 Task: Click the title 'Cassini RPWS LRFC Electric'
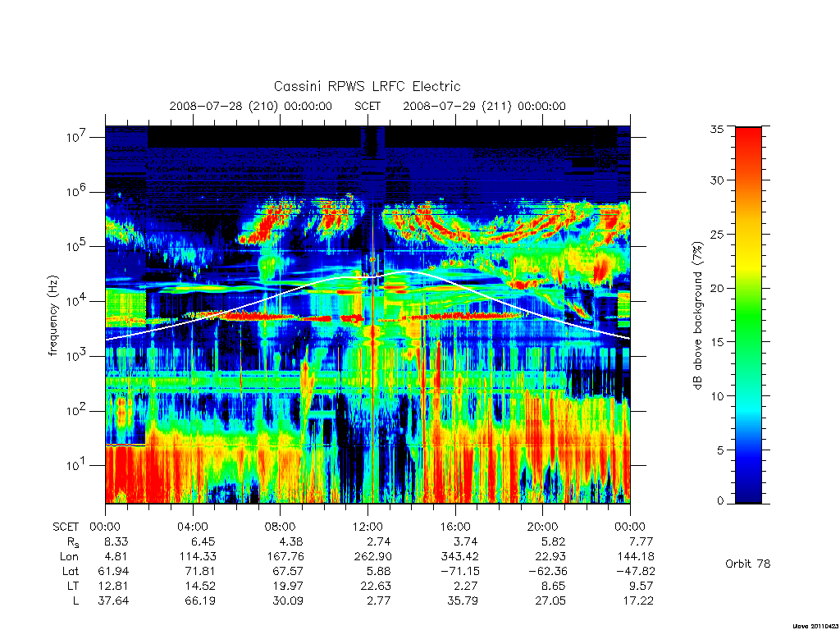click(367, 86)
